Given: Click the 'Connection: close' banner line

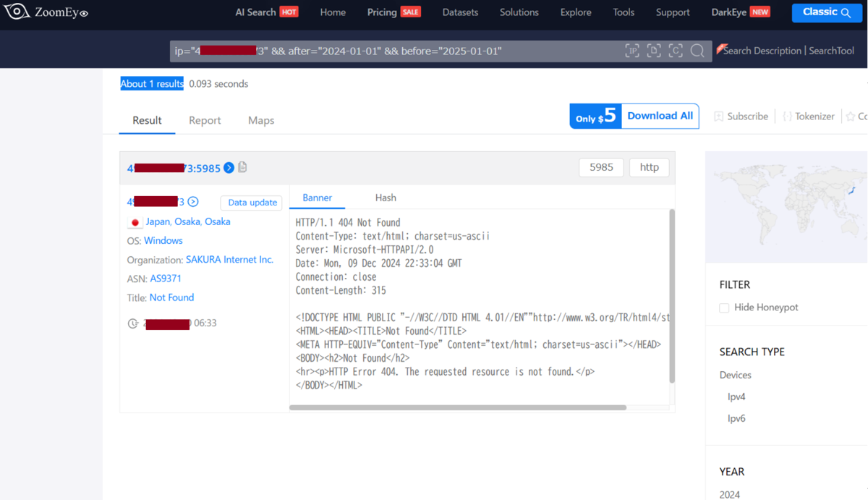Looking at the screenshot, I should click(336, 277).
